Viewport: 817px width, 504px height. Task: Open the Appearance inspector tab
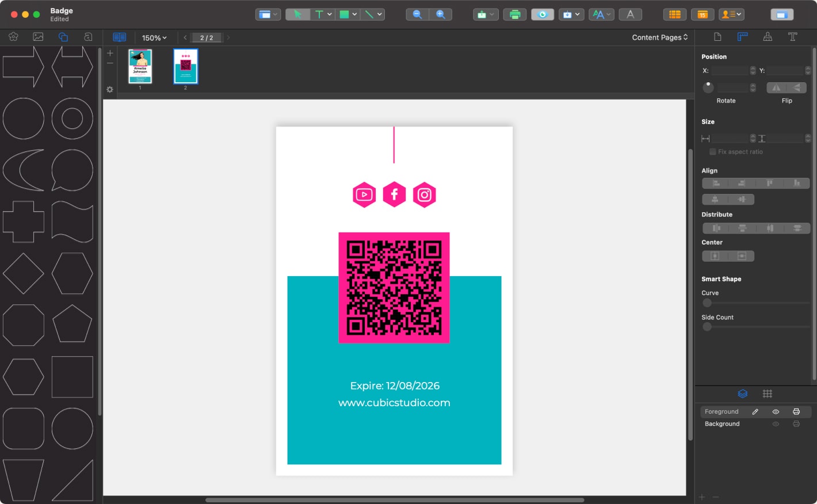[768, 37]
